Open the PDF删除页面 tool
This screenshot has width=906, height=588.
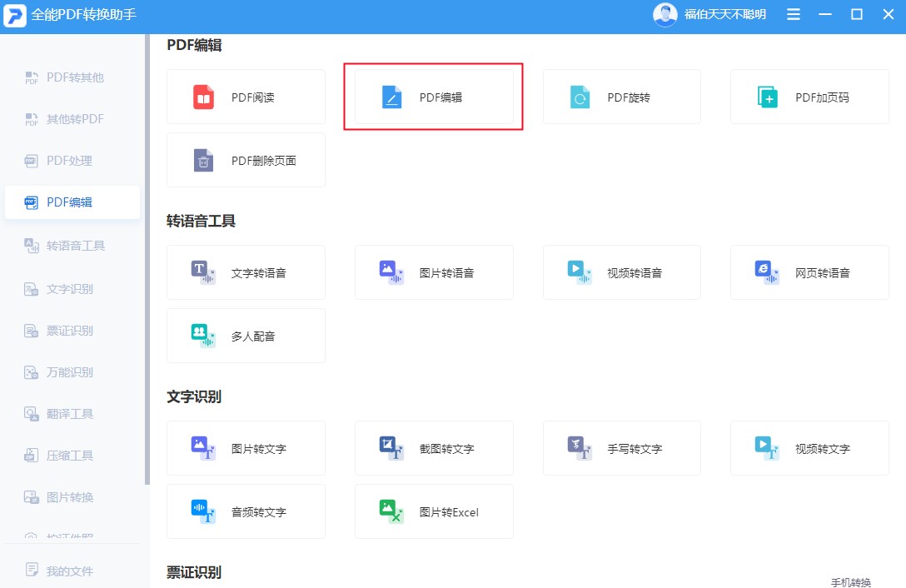pyautogui.click(x=246, y=160)
